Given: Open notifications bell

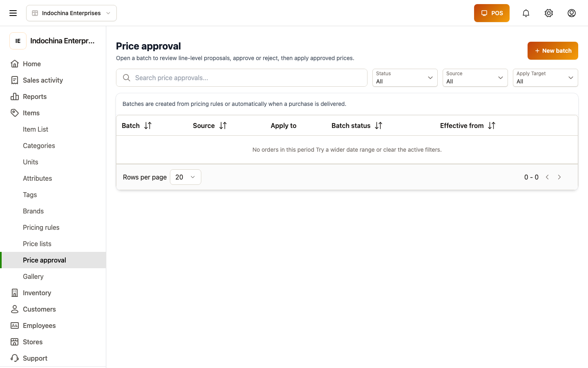Looking at the screenshot, I should [x=526, y=13].
